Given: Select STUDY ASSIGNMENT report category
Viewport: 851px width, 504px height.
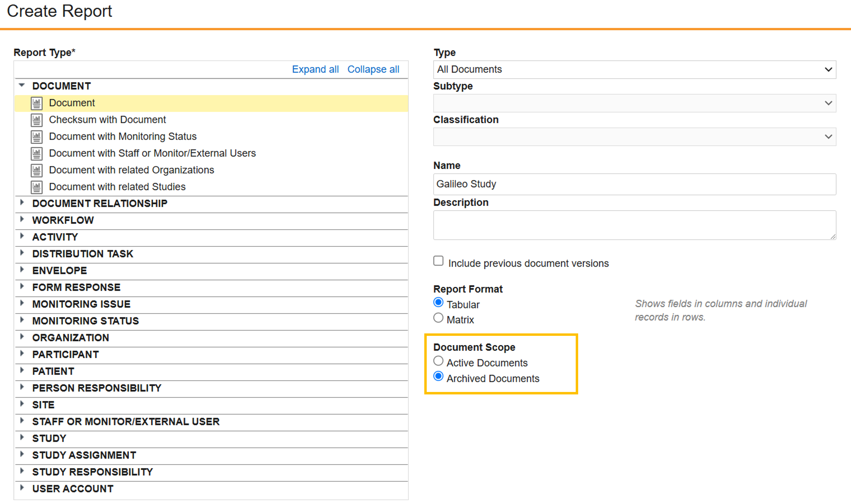Looking at the screenshot, I should click(84, 455).
